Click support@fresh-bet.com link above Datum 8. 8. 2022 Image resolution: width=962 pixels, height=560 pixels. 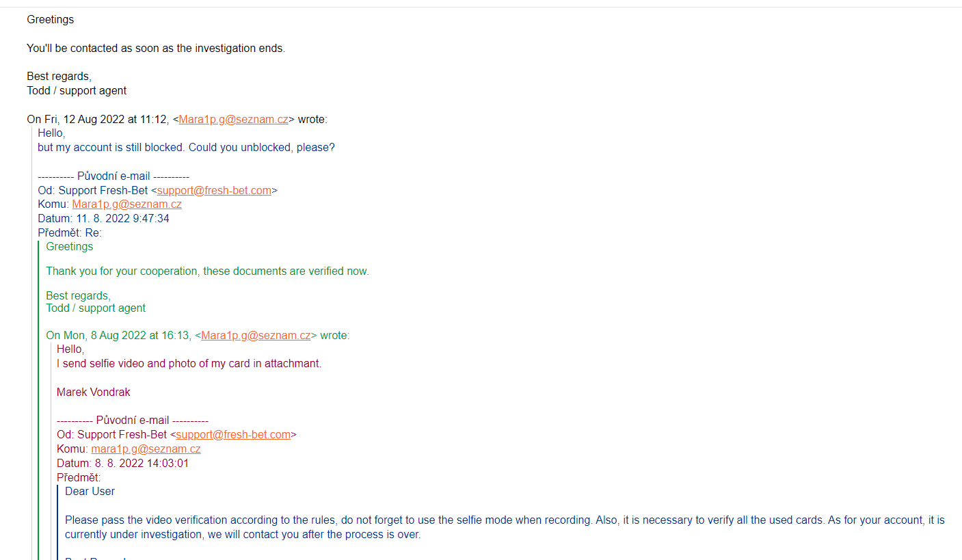[x=233, y=434]
